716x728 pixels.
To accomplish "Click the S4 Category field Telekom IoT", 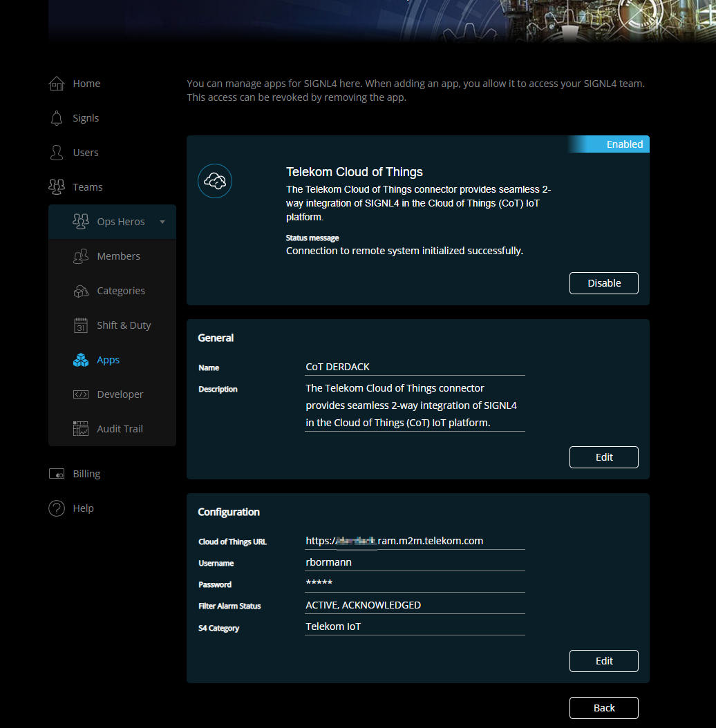I will click(415, 626).
